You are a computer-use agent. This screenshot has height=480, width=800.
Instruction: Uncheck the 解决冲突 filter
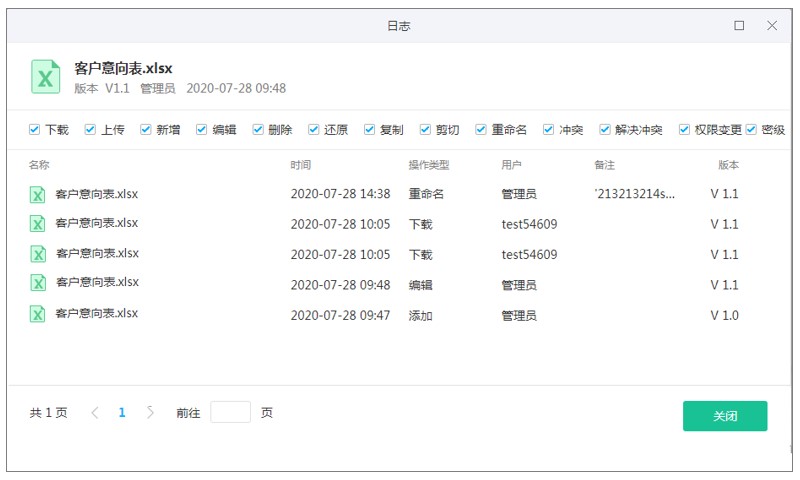coord(605,130)
